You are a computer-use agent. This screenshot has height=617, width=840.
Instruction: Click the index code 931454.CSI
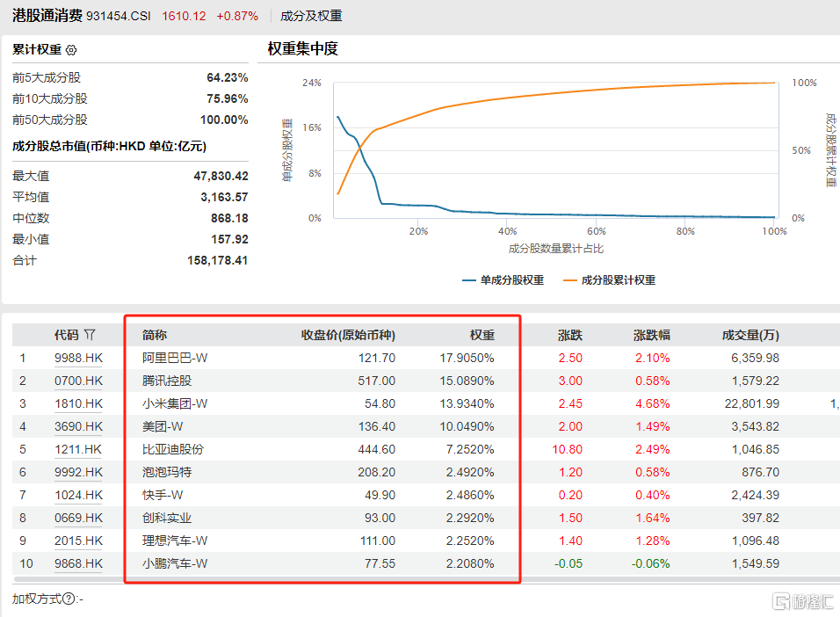(x=119, y=16)
